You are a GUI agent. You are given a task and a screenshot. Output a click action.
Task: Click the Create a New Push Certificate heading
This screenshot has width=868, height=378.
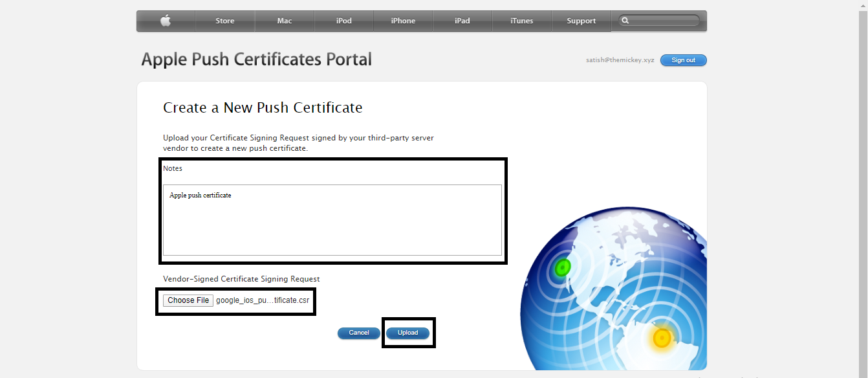coord(263,107)
